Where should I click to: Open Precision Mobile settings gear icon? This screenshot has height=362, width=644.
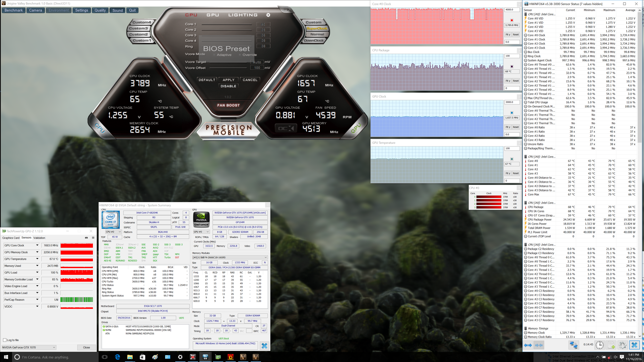click(x=268, y=15)
